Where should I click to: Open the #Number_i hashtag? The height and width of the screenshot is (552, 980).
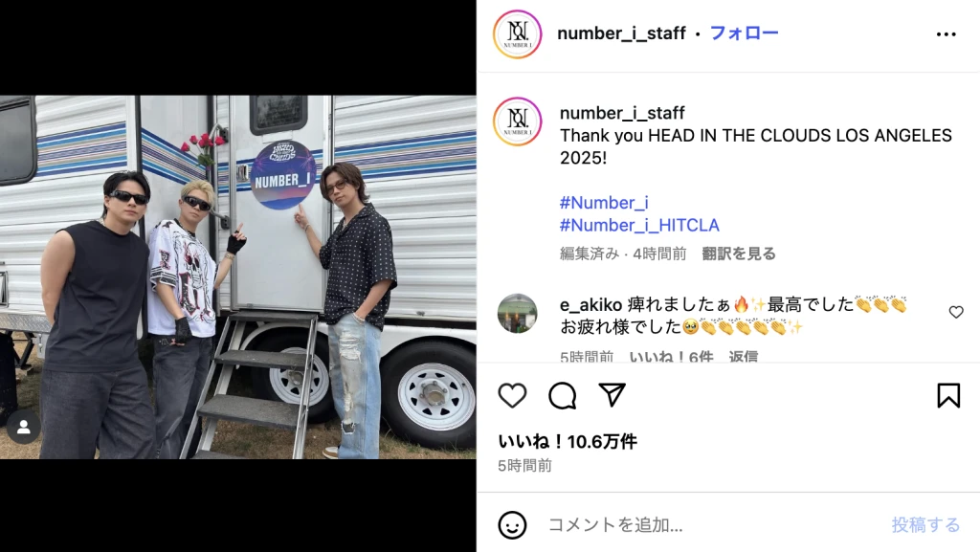pos(604,203)
